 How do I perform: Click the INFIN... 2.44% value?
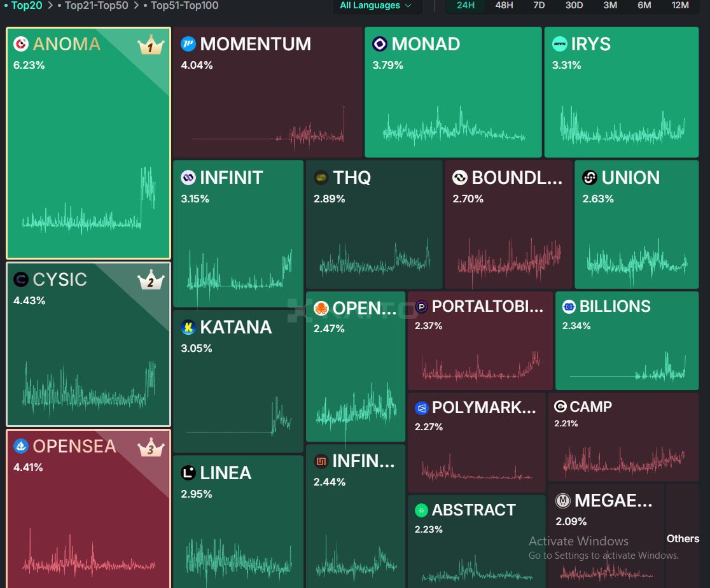point(330,482)
